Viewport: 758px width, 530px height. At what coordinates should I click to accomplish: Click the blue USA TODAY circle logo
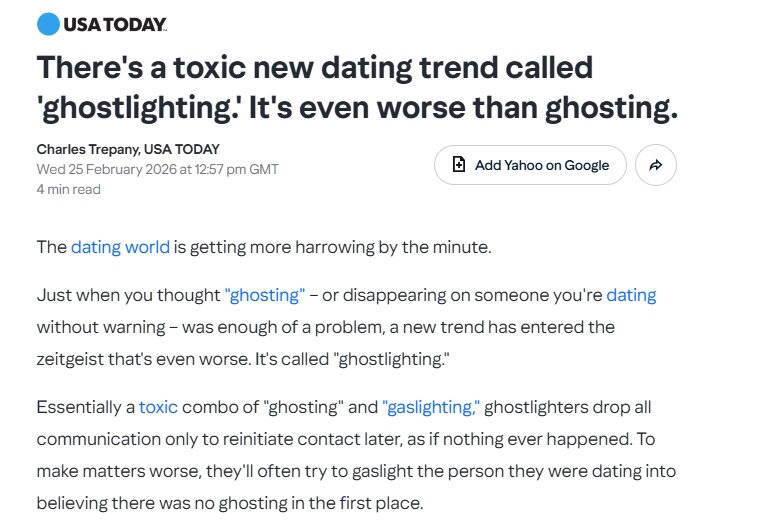[47, 24]
